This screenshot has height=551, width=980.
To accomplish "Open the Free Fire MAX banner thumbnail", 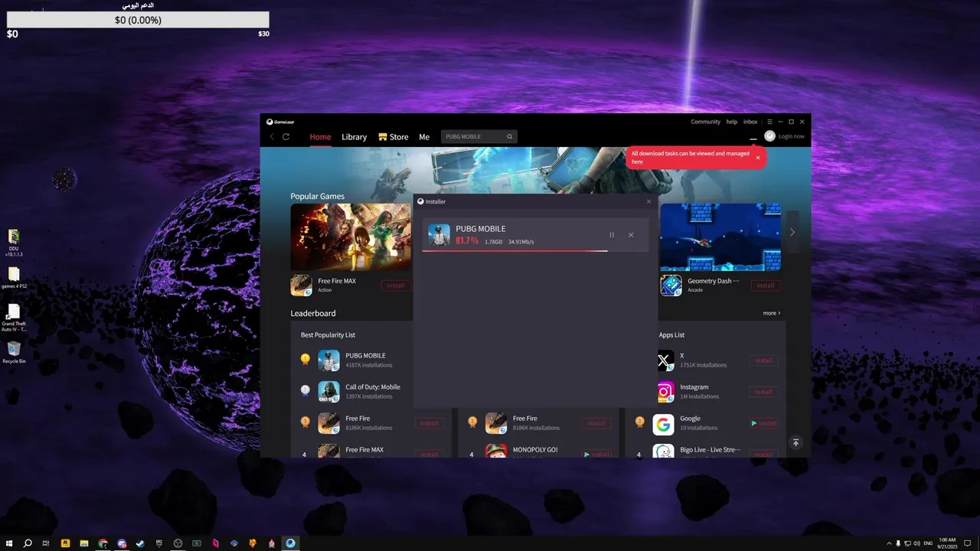I will tap(351, 236).
